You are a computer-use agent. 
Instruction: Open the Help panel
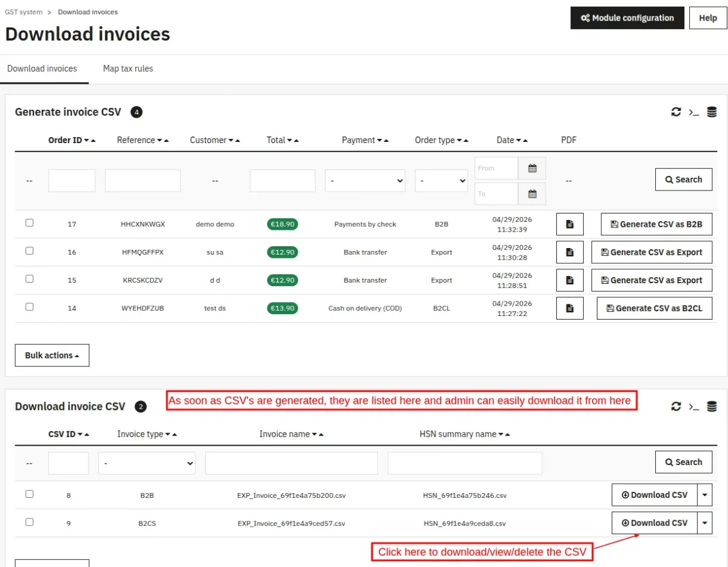(708, 18)
